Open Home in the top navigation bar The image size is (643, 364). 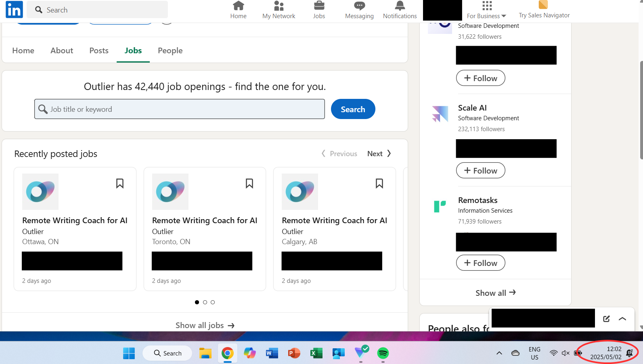(238, 10)
